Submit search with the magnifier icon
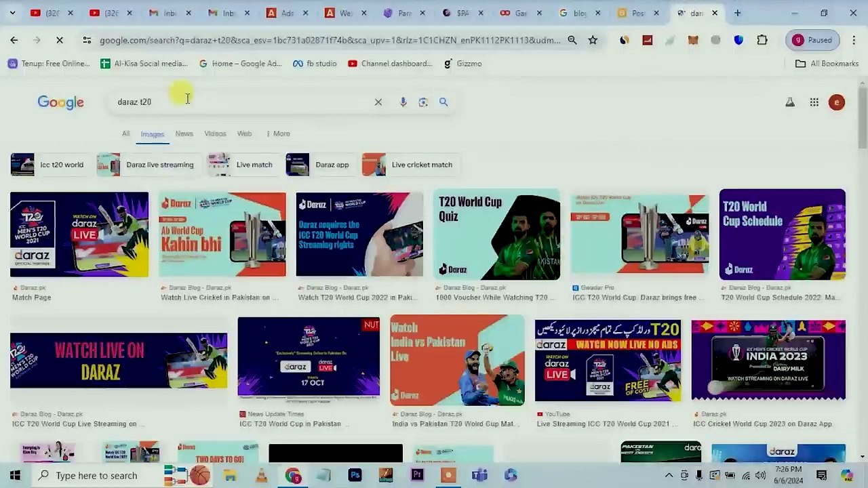 point(443,102)
